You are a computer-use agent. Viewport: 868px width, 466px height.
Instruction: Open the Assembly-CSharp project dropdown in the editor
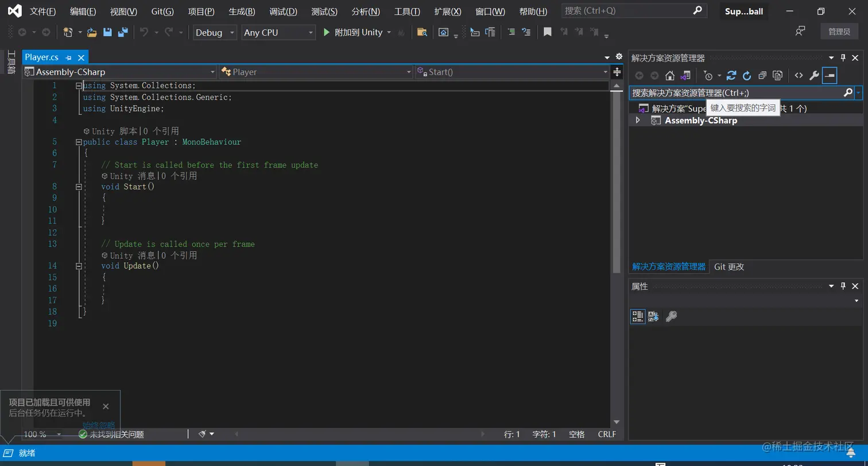(x=119, y=72)
